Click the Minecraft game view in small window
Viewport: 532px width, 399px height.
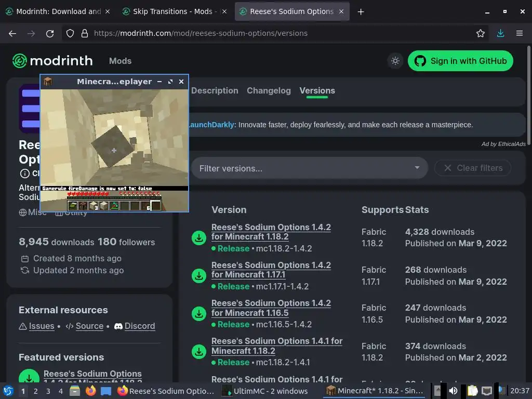(114, 150)
